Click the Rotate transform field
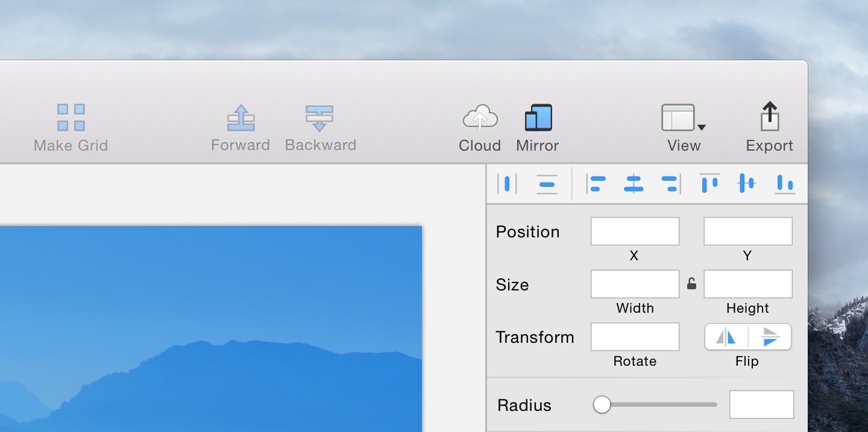 pos(635,337)
